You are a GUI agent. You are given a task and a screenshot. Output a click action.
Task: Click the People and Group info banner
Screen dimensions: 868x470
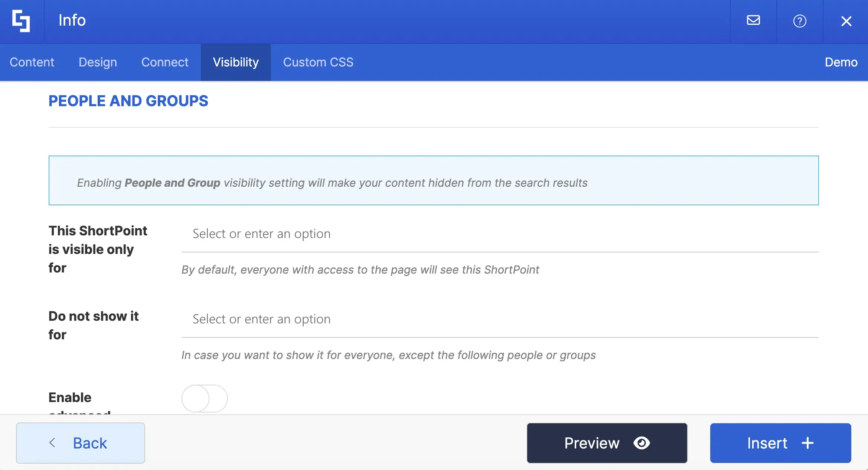coord(434,180)
